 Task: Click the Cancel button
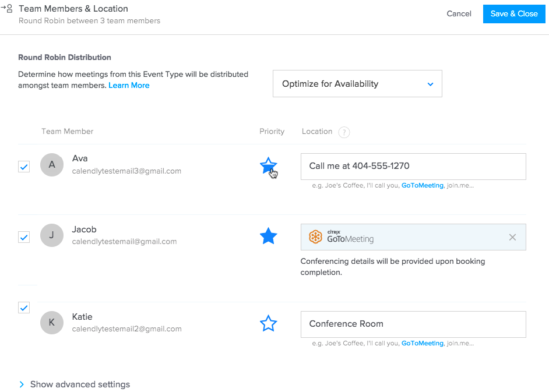(x=459, y=14)
